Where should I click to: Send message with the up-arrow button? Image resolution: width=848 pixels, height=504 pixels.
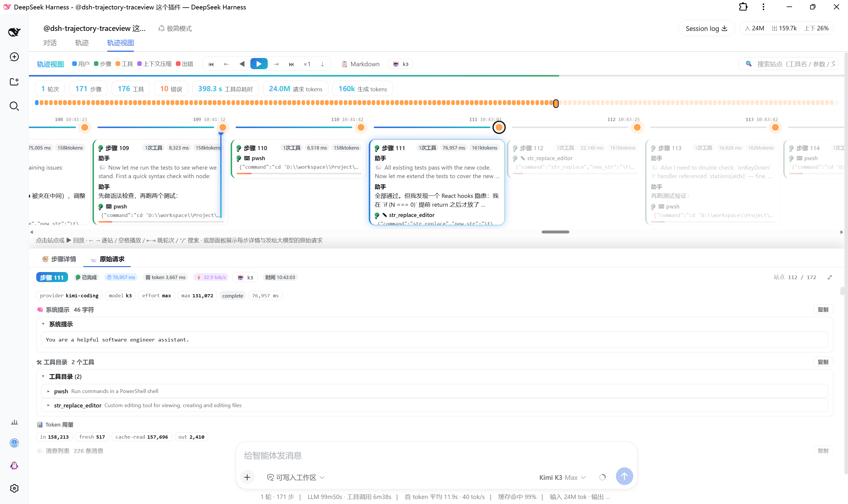click(x=624, y=477)
